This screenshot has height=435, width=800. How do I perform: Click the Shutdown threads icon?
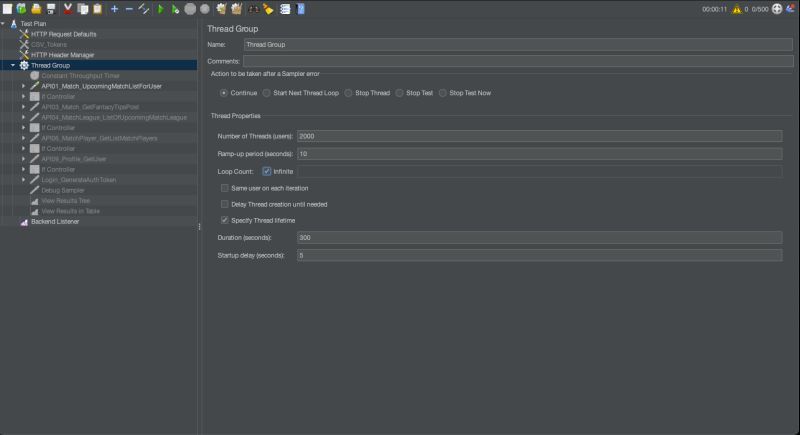click(x=205, y=9)
